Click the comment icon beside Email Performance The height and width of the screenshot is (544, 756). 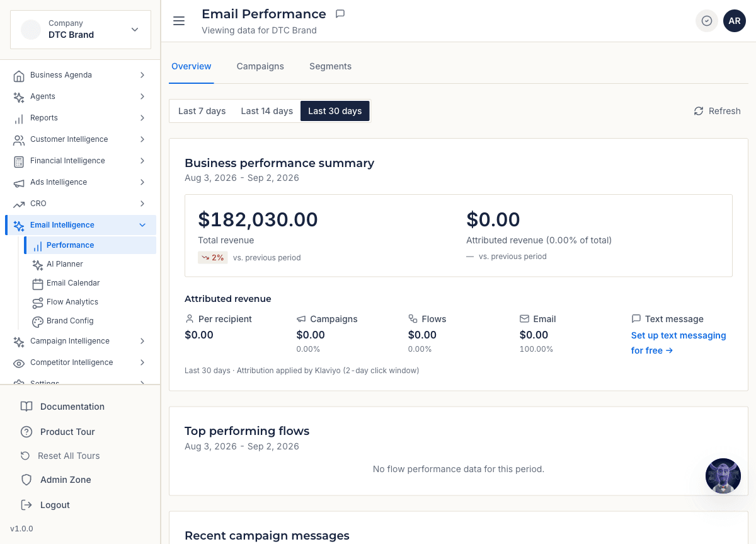coord(340,14)
